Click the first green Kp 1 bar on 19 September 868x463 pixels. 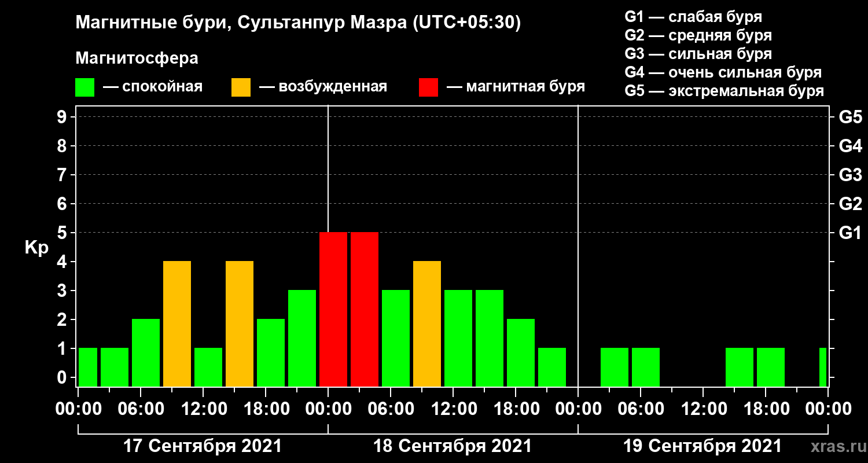point(615,367)
